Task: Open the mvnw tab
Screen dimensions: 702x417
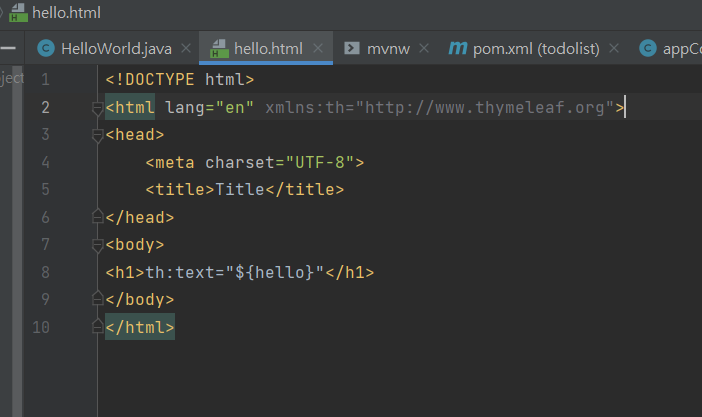Action: coord(390,48)
